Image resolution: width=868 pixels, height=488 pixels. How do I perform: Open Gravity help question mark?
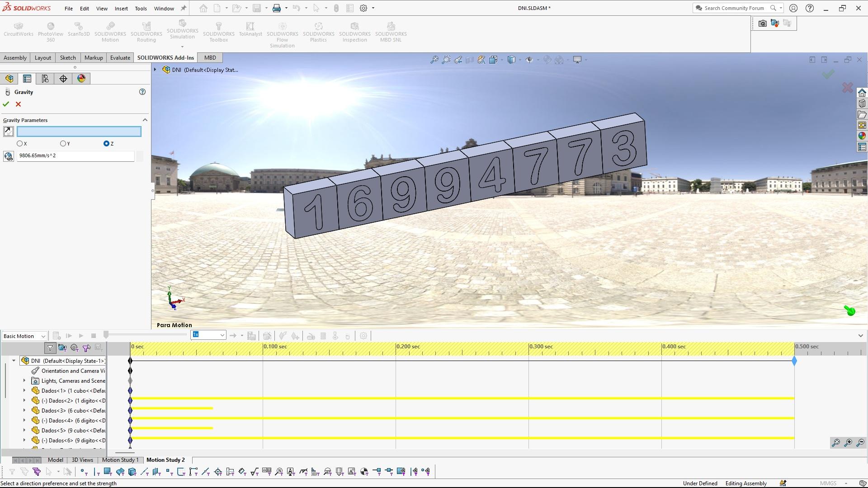[x=142, y=92]
